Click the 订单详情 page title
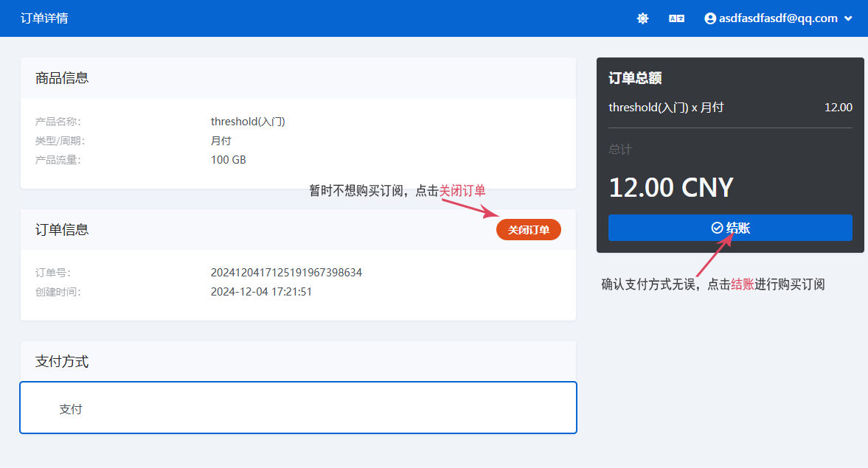Screen dimensions: 868x468 coord(44,18)
